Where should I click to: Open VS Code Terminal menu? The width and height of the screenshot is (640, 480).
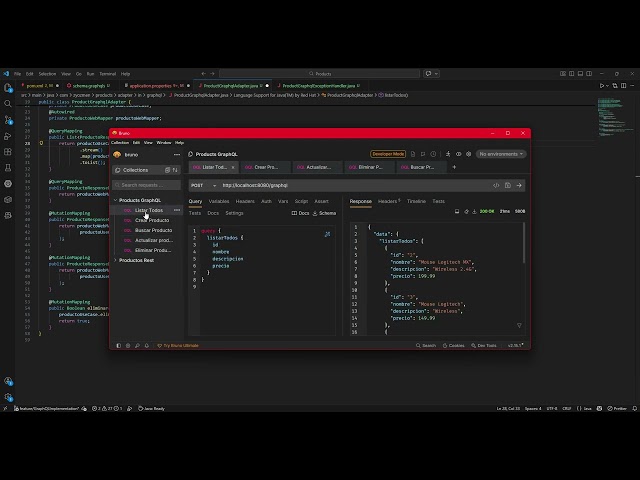click(107, 74)
